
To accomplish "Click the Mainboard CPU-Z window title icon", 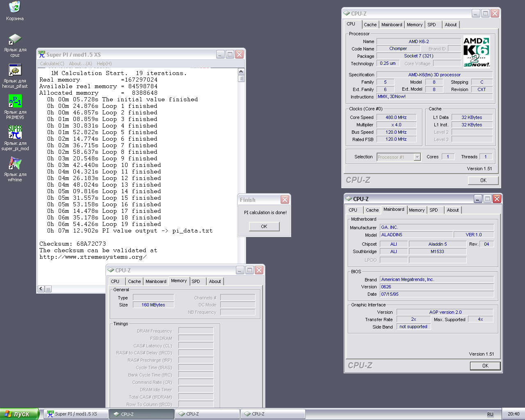I will [x=349, y=199].
